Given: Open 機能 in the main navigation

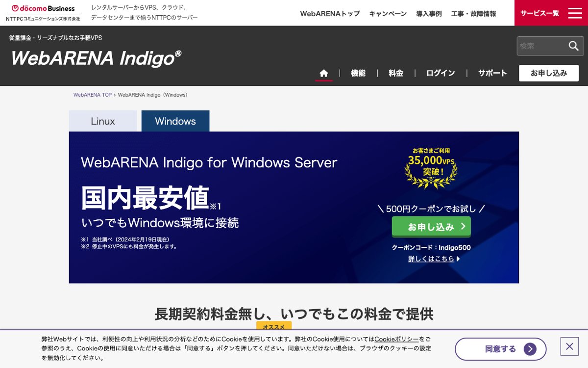Looking at the screenshot, I should 358,73.
